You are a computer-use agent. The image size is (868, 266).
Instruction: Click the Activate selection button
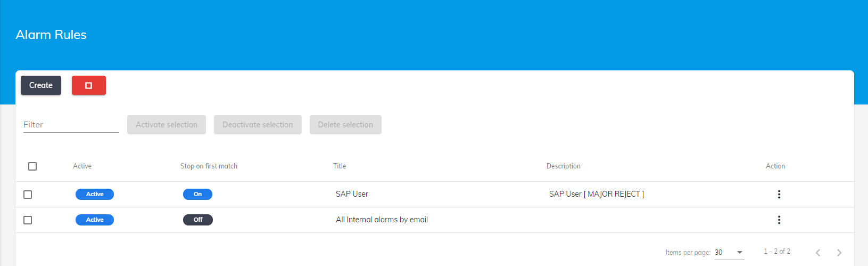click(167, 125)
